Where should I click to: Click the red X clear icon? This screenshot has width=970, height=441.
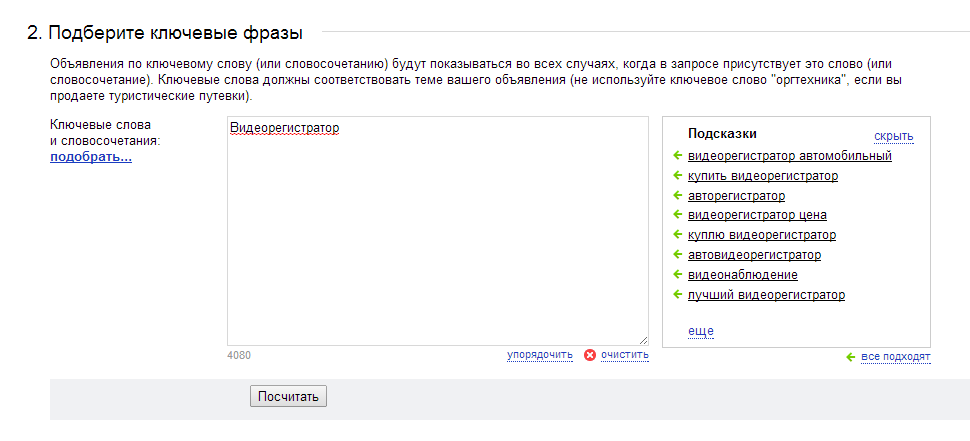pos(590,355)
